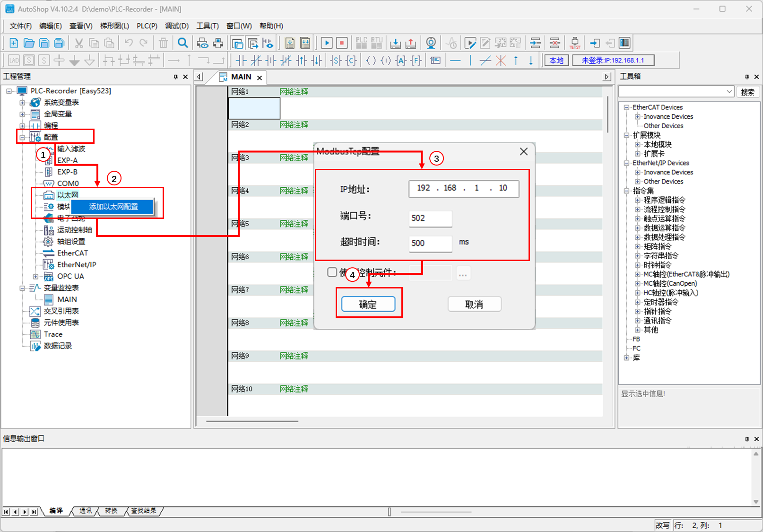This screenshot has height=532, width=763.
Task: Pin the 工程管理 project panel
Action: (176, 77)
